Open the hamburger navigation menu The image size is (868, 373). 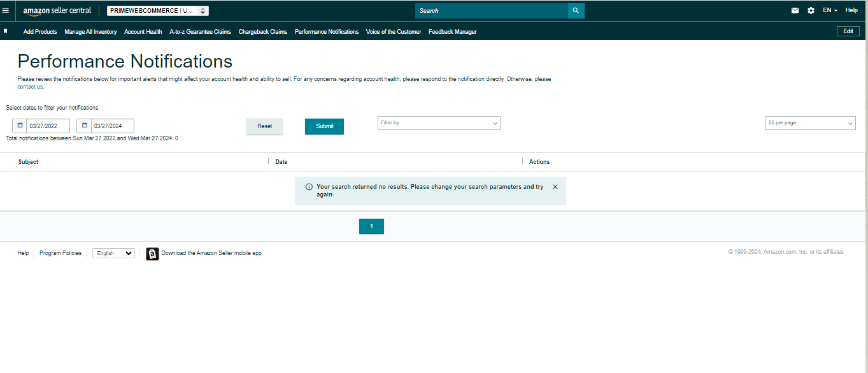(6, 11)
